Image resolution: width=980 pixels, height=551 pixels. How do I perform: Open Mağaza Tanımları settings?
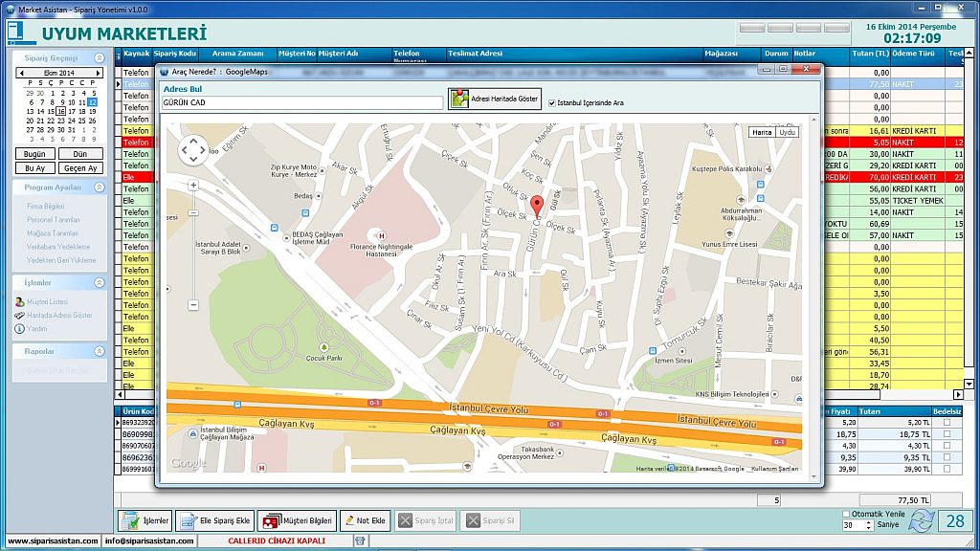tap(53, 233)
